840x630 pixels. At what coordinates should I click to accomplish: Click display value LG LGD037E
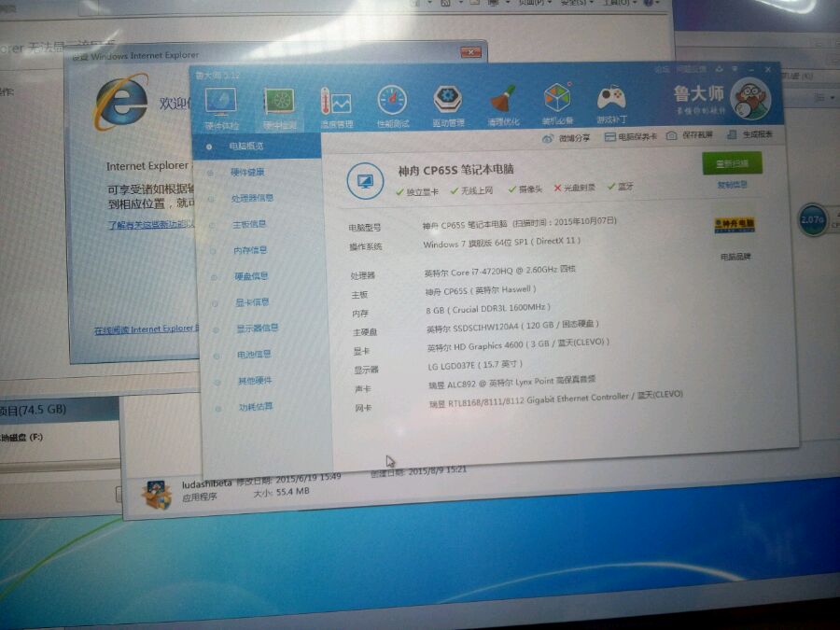(475, 365)
